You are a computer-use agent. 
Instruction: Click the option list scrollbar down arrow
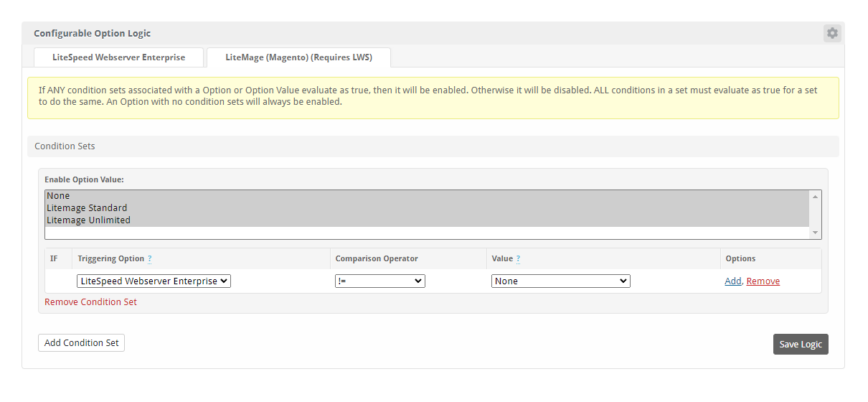point(815,233)
